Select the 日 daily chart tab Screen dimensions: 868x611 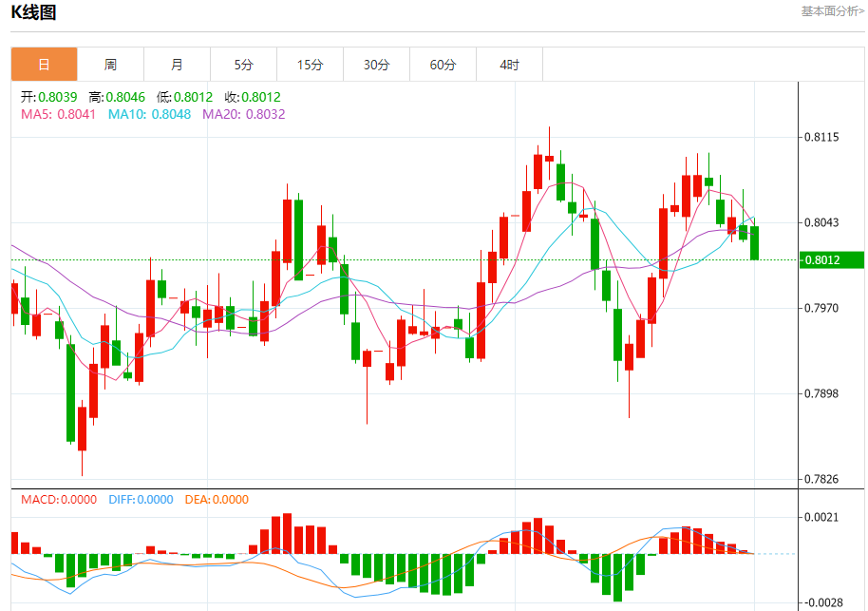(x=44, y=65)
